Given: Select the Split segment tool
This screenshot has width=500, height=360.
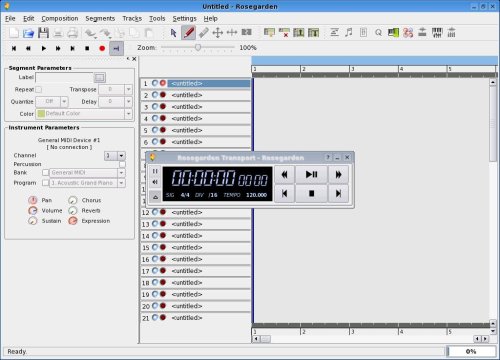Looking at the screenshot, I should point(246,32).
